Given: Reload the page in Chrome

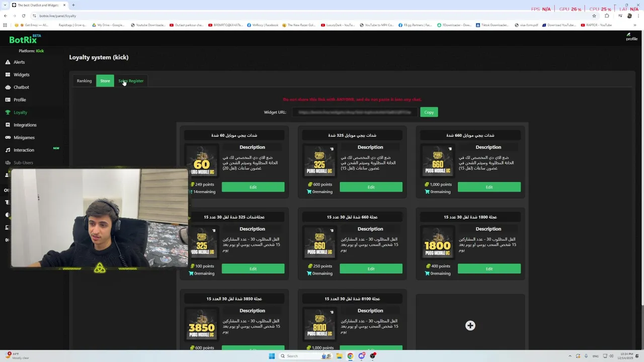Looking at the screenshot, I should click(23, 16).
